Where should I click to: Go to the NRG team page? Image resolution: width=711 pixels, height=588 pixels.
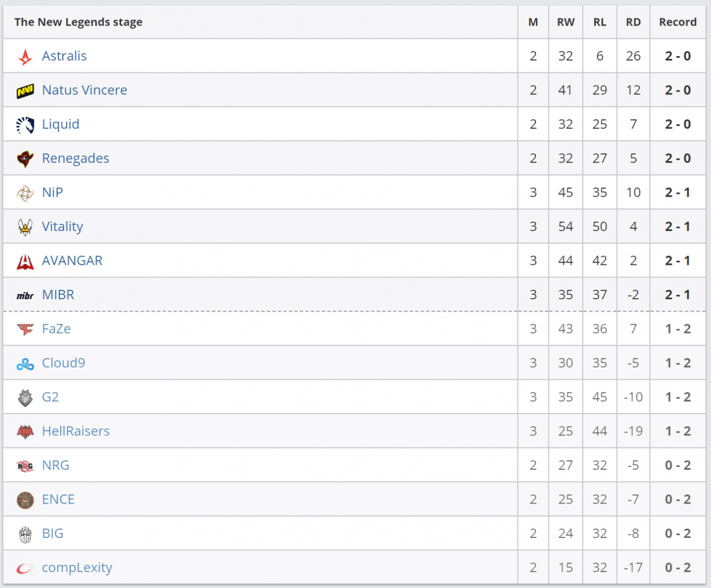(56, 465)
